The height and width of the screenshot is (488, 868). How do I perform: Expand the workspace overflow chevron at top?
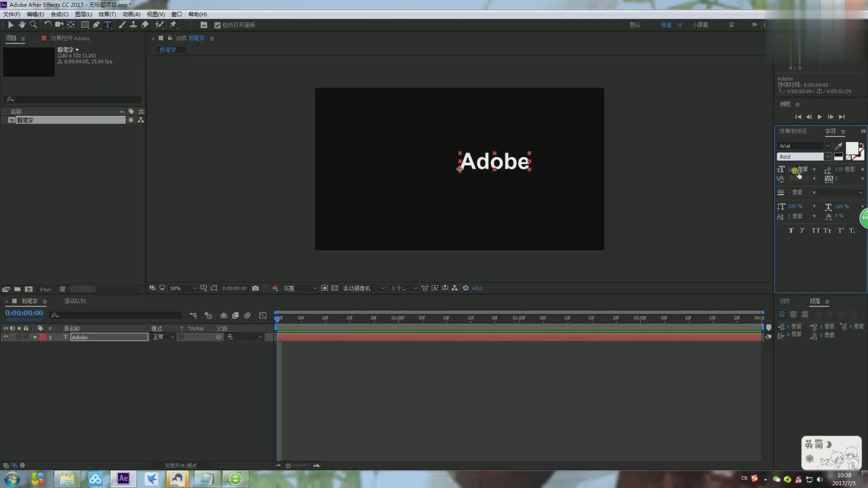coord(754,25)
